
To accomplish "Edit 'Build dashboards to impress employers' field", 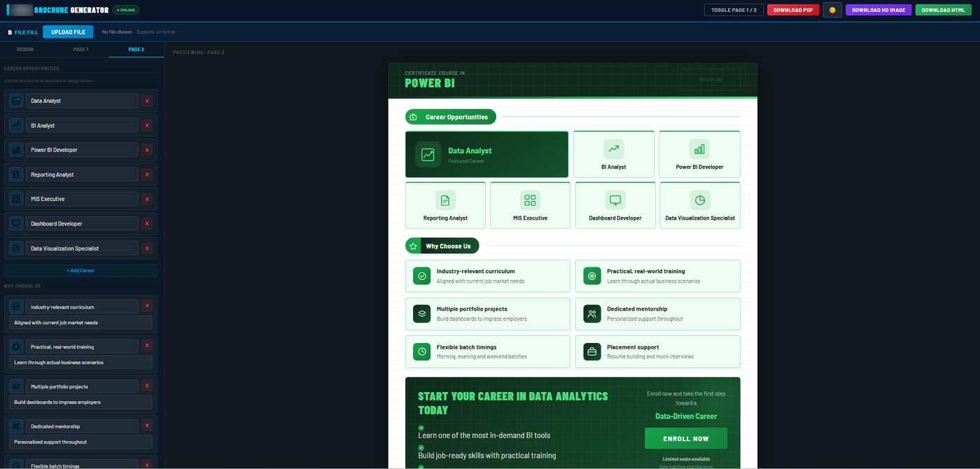I will (x=80, y=402).
